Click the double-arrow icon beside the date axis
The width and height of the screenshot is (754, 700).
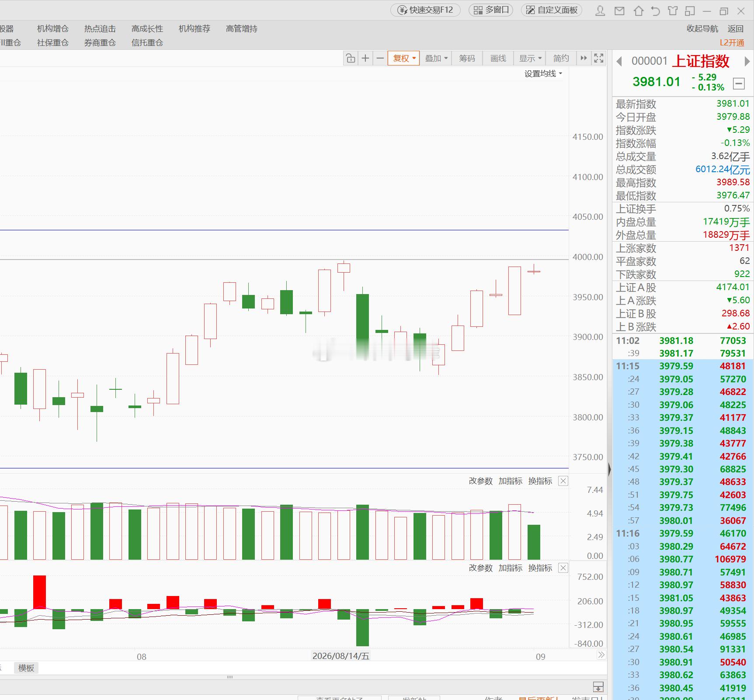(601, 655)
